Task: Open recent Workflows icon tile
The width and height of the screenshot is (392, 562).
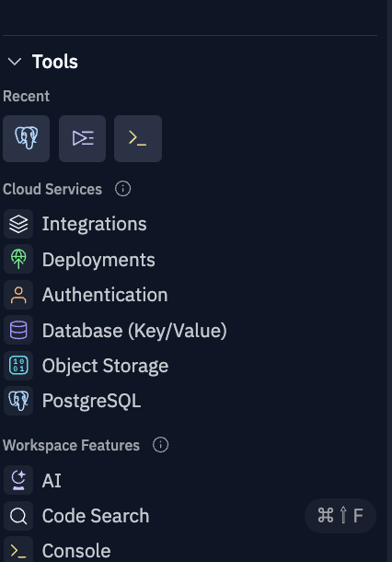Action: 82,138
